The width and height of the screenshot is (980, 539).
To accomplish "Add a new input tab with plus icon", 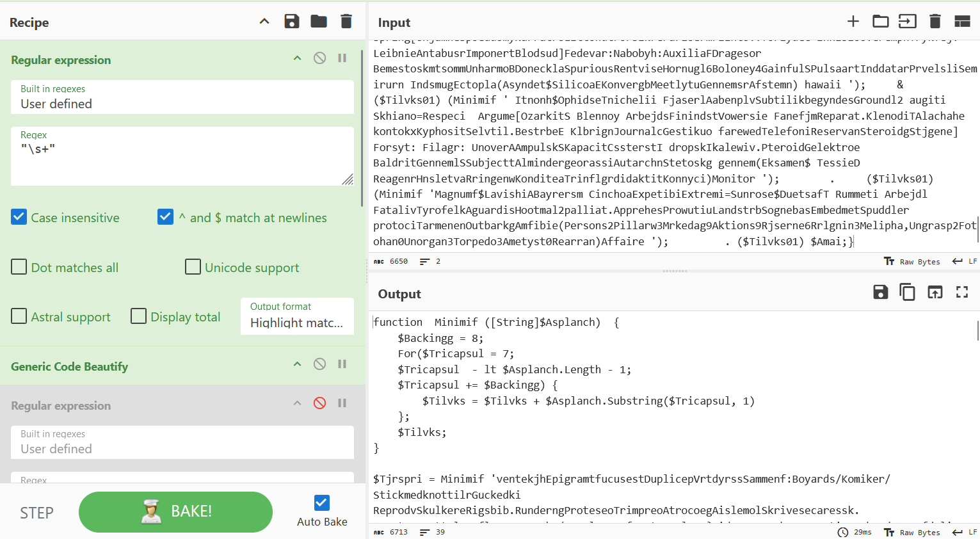I will 853,21.
